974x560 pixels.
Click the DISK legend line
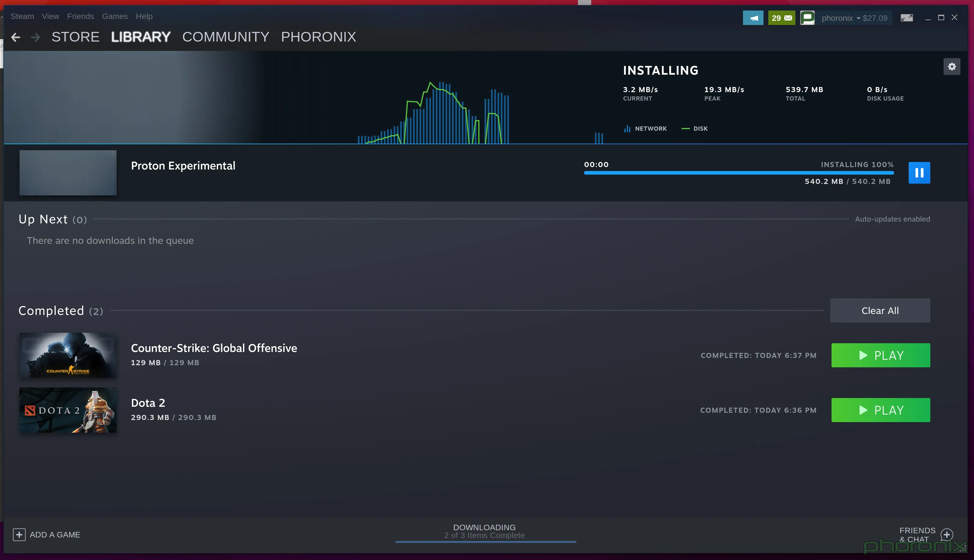[685, 129]
